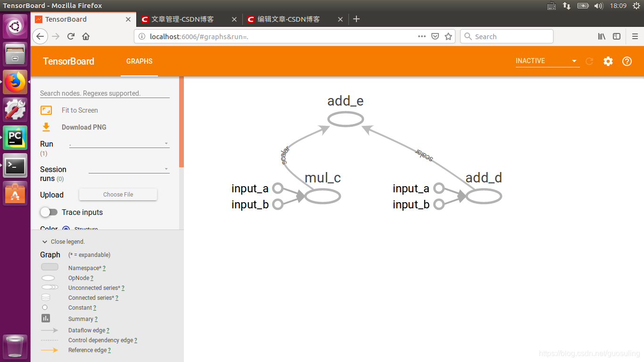
Task: Open Terminal from dock
Action: pos(15,165)
